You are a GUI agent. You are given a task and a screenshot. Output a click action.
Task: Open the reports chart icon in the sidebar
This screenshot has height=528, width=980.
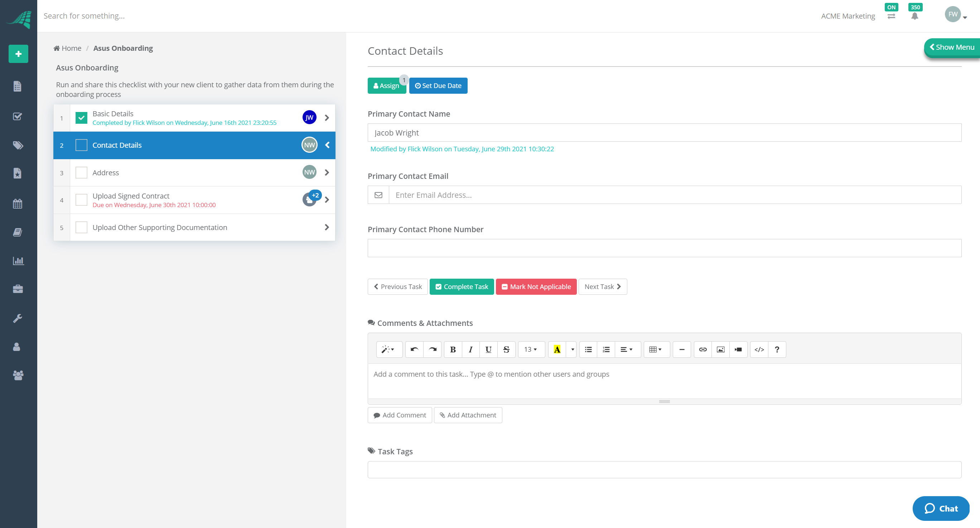18,261
